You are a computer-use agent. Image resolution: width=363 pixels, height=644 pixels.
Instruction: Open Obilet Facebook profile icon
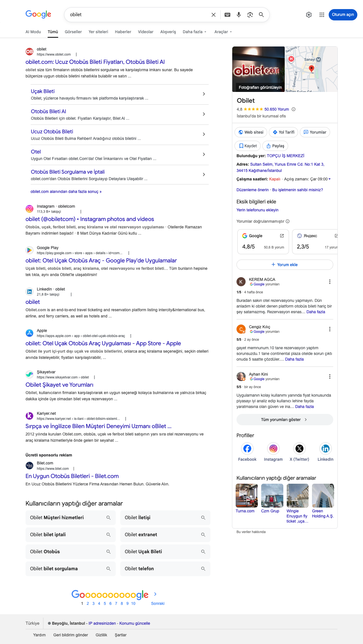(247, 449)
